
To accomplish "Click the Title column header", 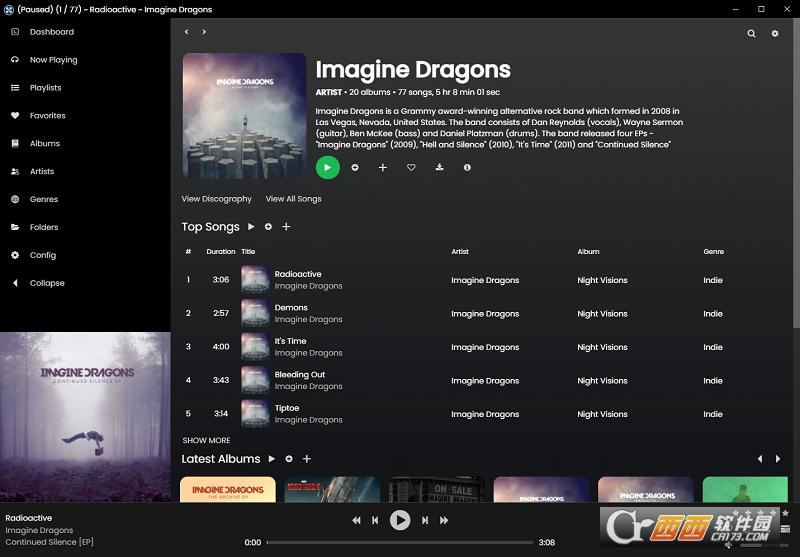I will (248, 251).
